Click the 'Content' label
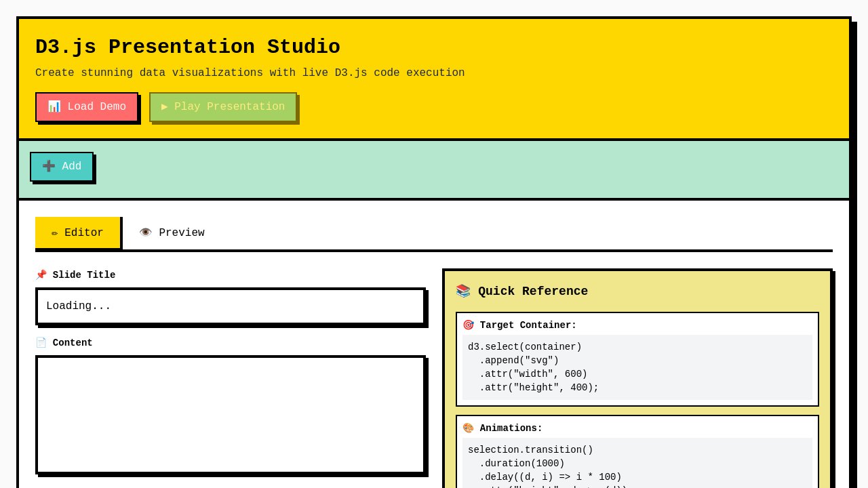The height and width of the screenshot is (488, 868). (x=73, y=343)
